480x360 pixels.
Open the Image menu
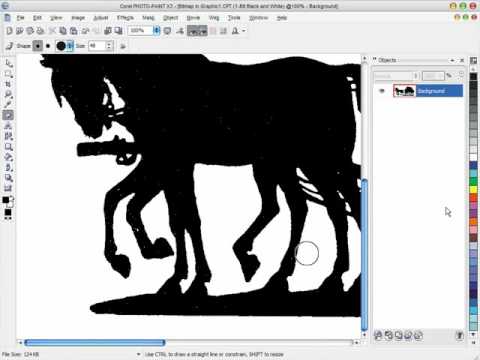pos(78,18)
